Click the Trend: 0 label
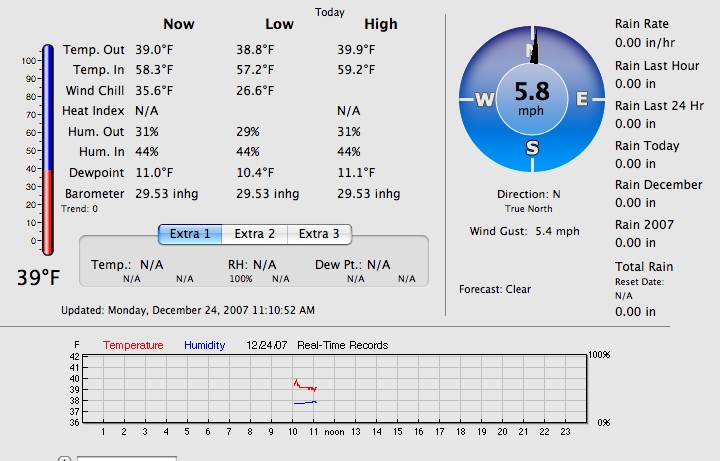The width and height of the screenshot is (720, 461). (79, 209)
